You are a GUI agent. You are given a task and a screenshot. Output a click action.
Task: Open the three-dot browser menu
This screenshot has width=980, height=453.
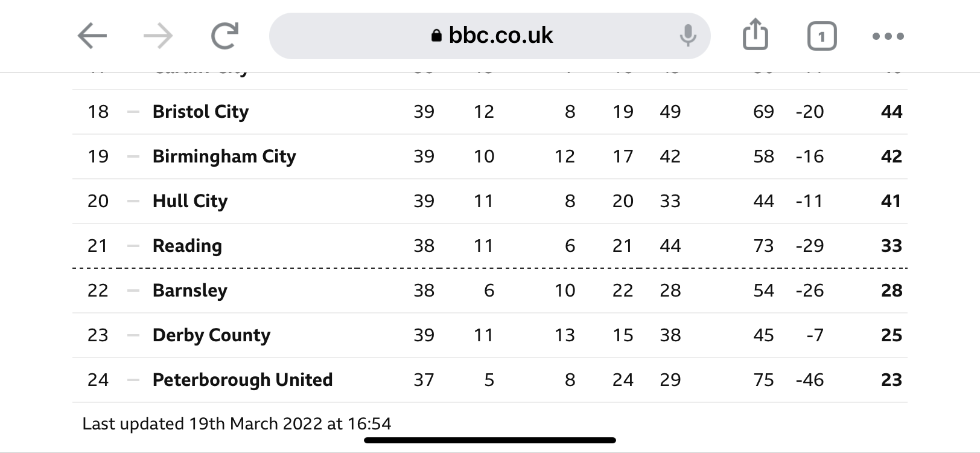tap(888, 36)
